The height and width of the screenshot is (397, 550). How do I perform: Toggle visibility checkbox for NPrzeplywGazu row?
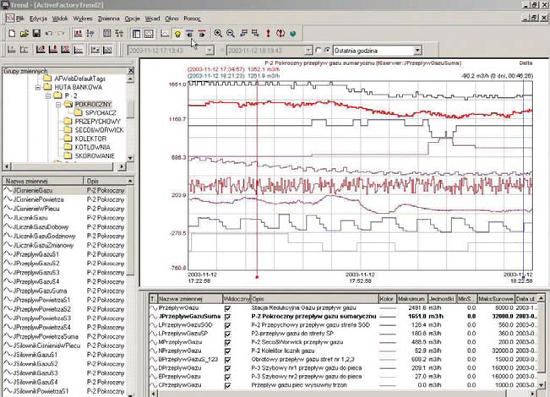click(x=228, y=351)
